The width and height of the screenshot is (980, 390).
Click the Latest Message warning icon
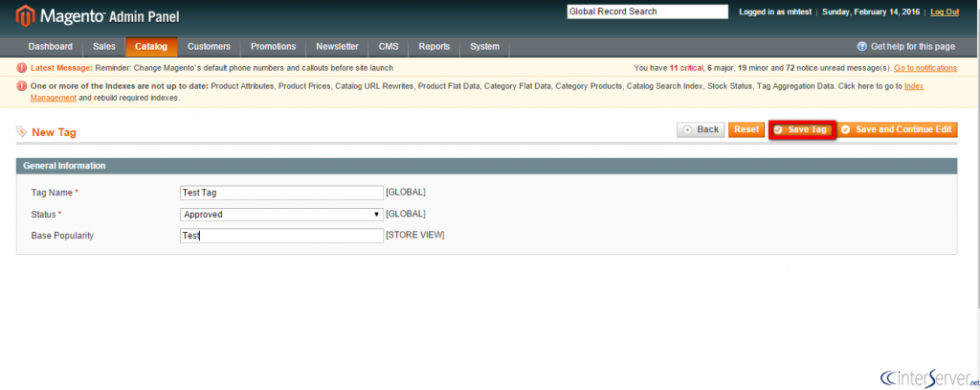[22, 68]
